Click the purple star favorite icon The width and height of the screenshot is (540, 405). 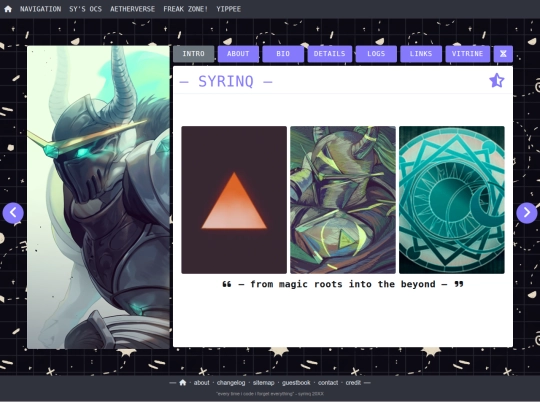[497, 81]
